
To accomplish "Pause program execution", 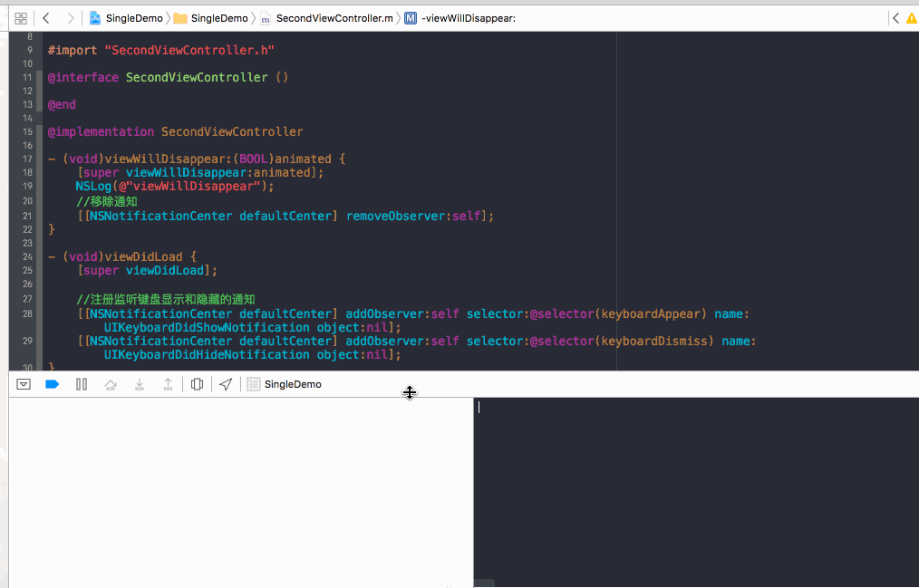I will click(x=82, y=384).
